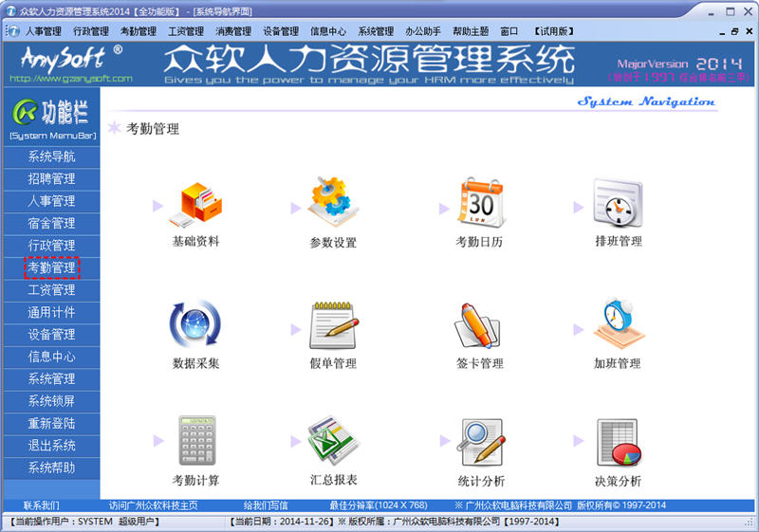
Task: Click the 数据采集 label text
Action: (195, 363)
